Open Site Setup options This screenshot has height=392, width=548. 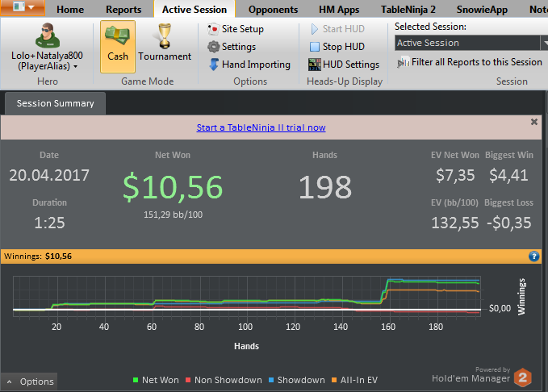[x=235, y=29]
